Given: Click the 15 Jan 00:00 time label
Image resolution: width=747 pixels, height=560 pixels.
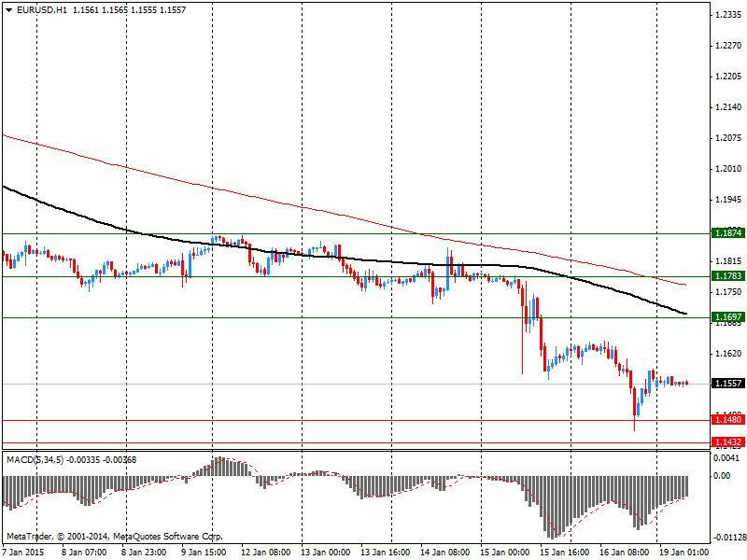Looking at the screenshot, I should [x=504, y=553].
